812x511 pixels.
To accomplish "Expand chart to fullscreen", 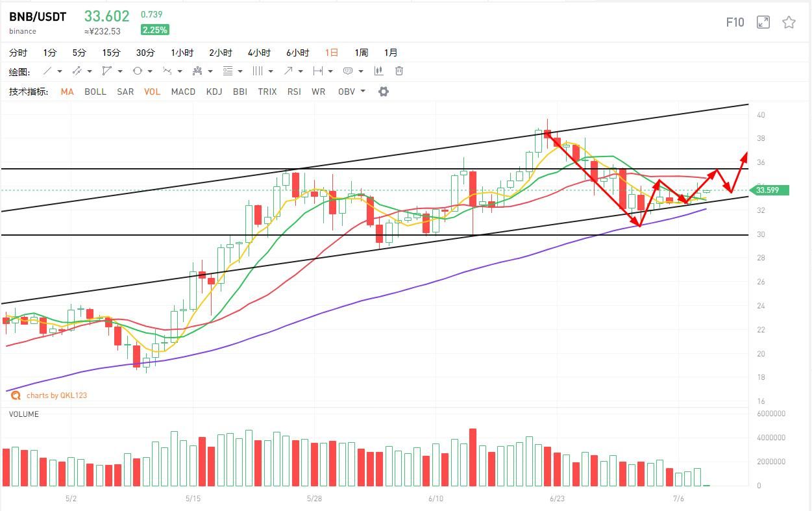I will (763, 23).
